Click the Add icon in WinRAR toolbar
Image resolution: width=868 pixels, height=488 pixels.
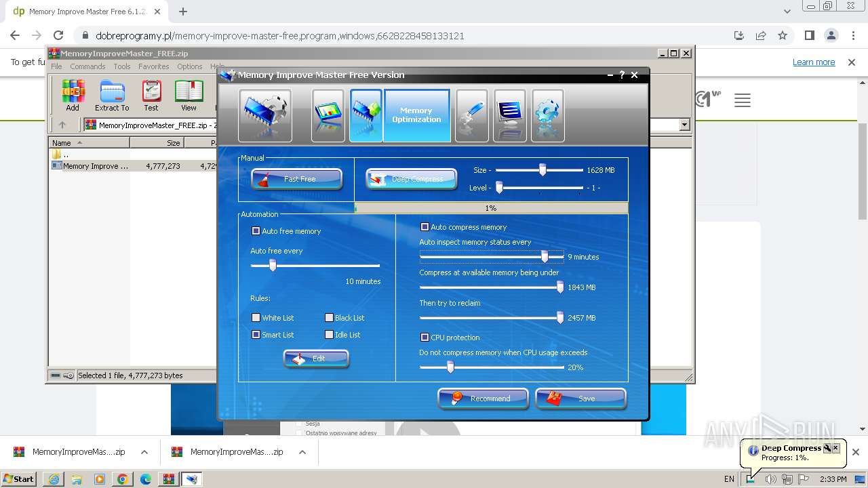click(x=73, y=96)
